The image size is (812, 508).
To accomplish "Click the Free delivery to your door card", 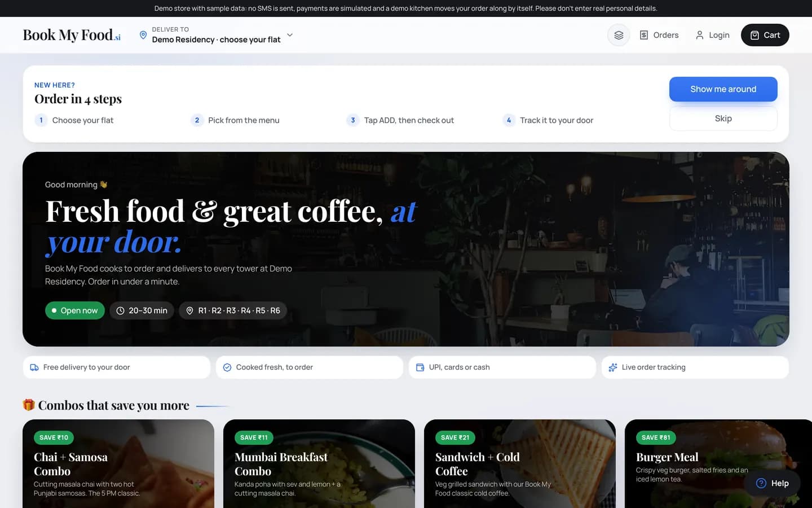I will tap(117, 367).
